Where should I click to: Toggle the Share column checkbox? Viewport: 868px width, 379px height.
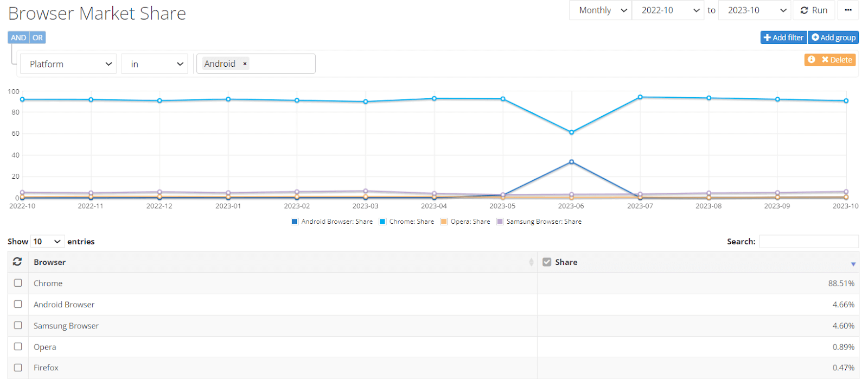click(x=547, y=262)
